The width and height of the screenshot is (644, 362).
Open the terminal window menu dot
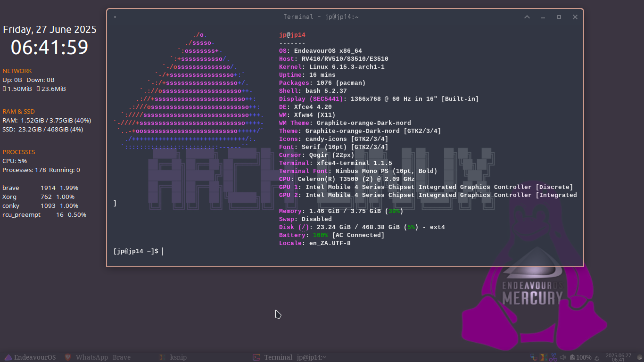click(115, 17)
